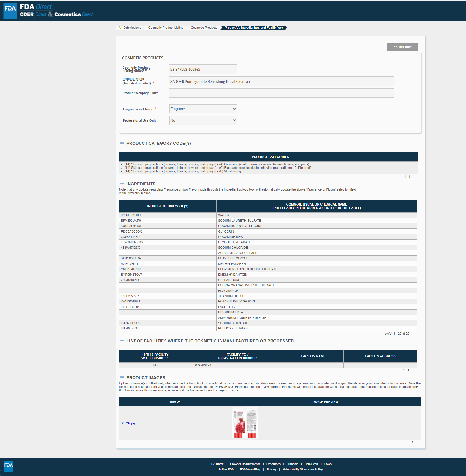Visit Vulnerability Disclosure Policy link

(303, 470)
